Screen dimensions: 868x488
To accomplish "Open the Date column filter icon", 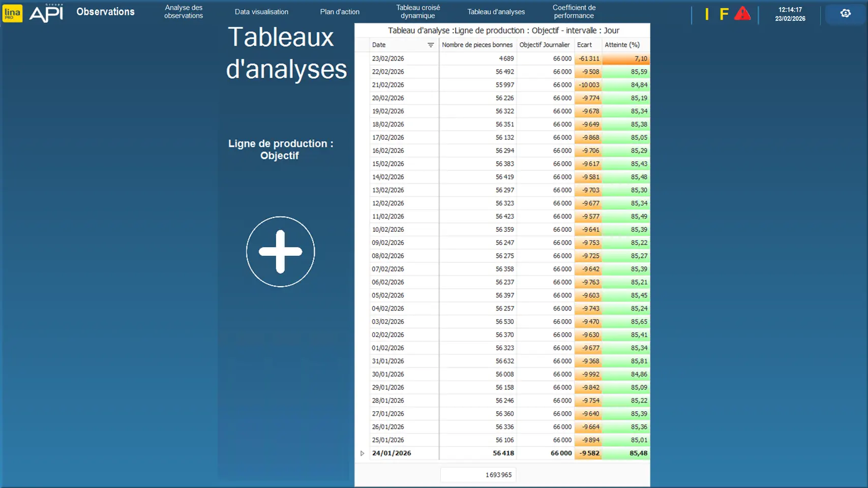I will [x=431, y=45].
